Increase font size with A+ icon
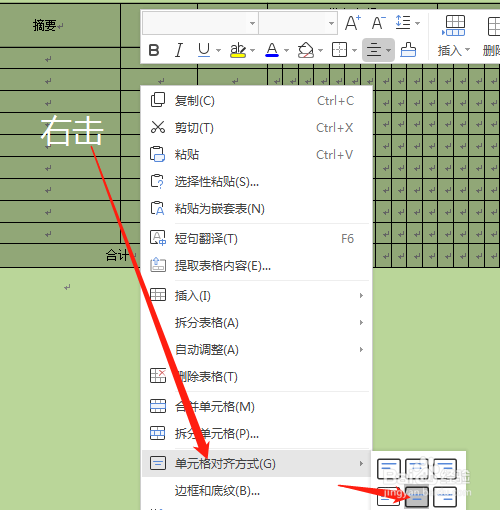The width and height of the screenshot is (500, 510). [x=353, y=23]
